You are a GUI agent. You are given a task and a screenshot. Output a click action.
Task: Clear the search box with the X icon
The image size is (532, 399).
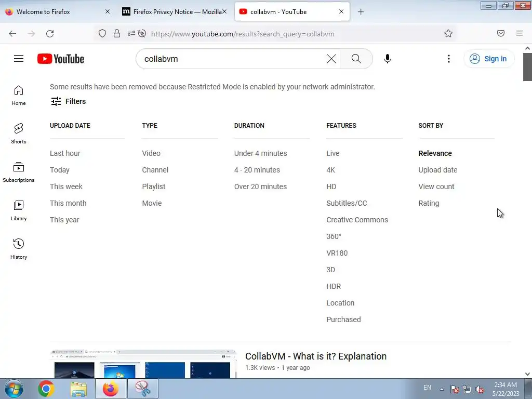click(331, 59)
